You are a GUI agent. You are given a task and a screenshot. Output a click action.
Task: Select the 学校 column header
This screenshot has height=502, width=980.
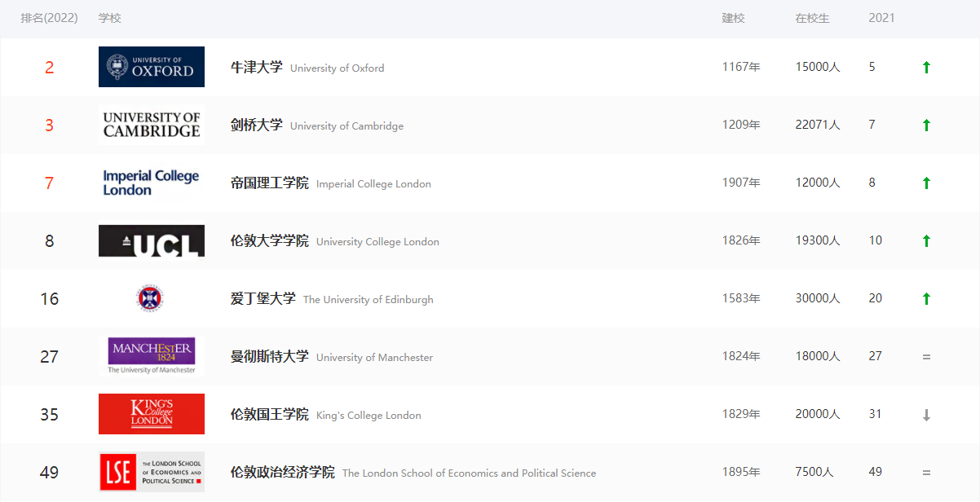tap(111, 17)
